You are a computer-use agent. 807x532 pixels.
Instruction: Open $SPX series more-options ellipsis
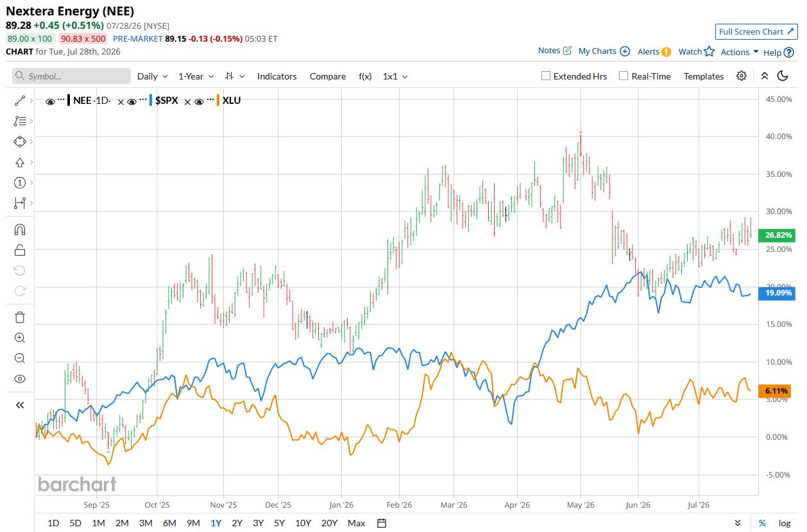coord(142,99)
